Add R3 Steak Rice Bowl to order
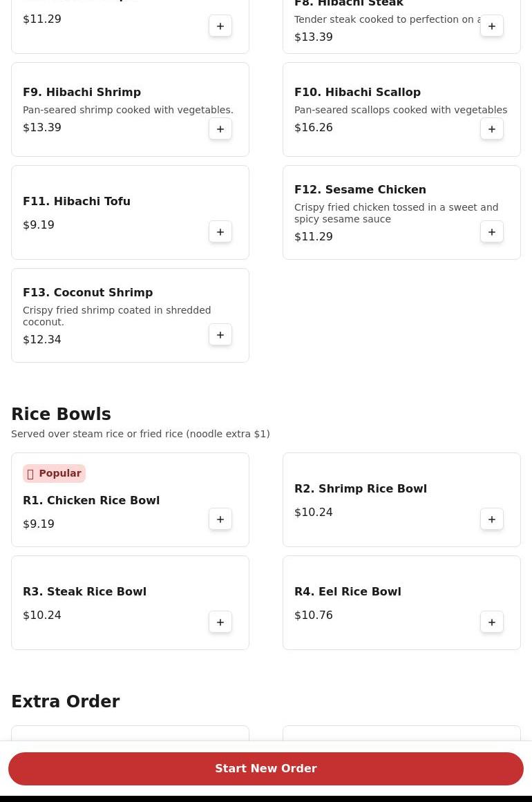 (220, 622)
